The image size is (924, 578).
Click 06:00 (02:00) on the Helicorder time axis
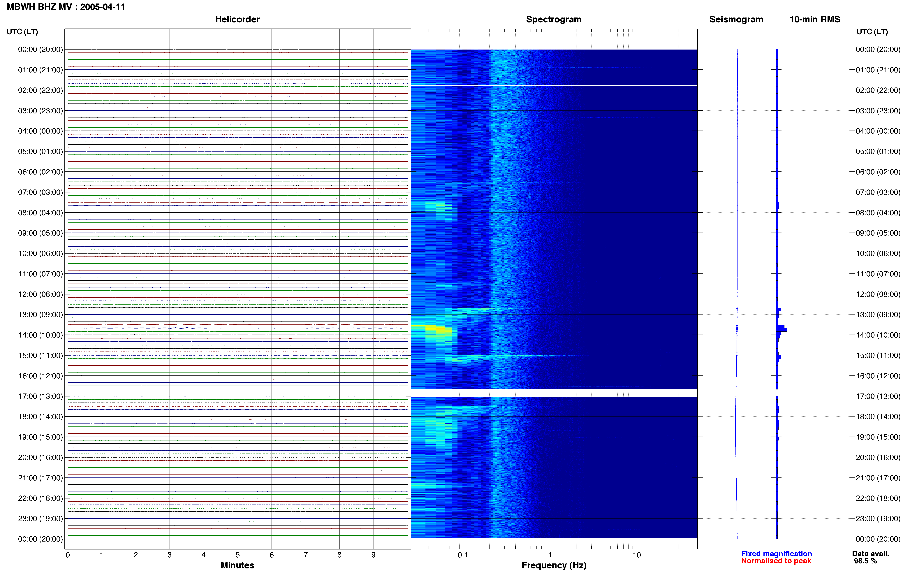[x=41, y=172]
